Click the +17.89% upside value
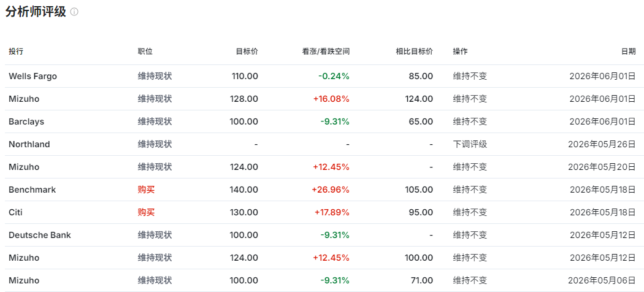Image resolution: width=644 pixels, height=292 pixels. click(x=332, y=212)
